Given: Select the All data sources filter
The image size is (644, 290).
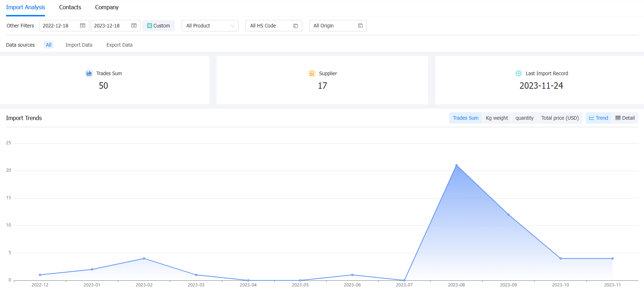Looking at the screenshot, I should click(49, 45).
